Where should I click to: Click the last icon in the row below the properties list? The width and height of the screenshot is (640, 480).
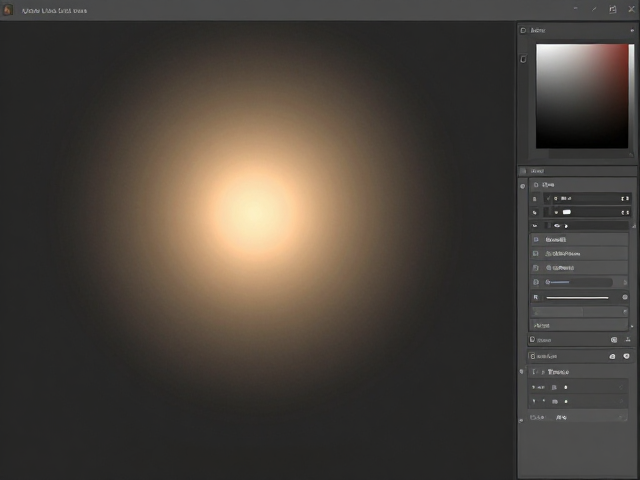coord(628,340)
